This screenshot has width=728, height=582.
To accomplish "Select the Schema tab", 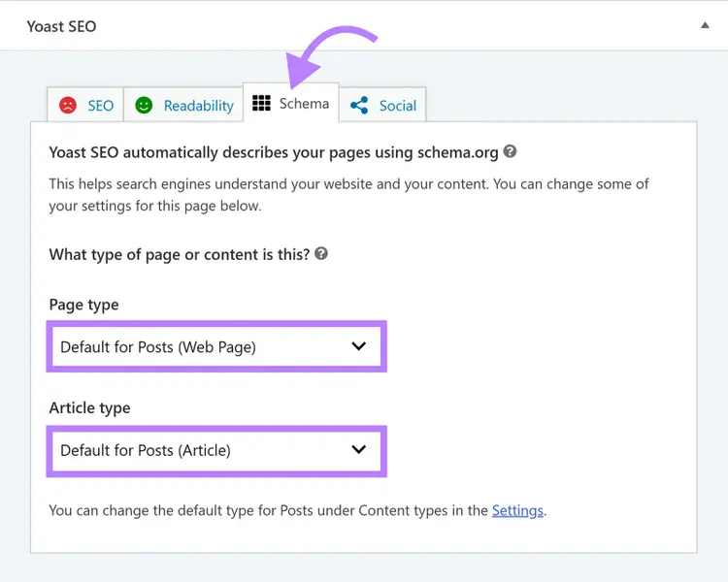I will [x=291, y=103].
